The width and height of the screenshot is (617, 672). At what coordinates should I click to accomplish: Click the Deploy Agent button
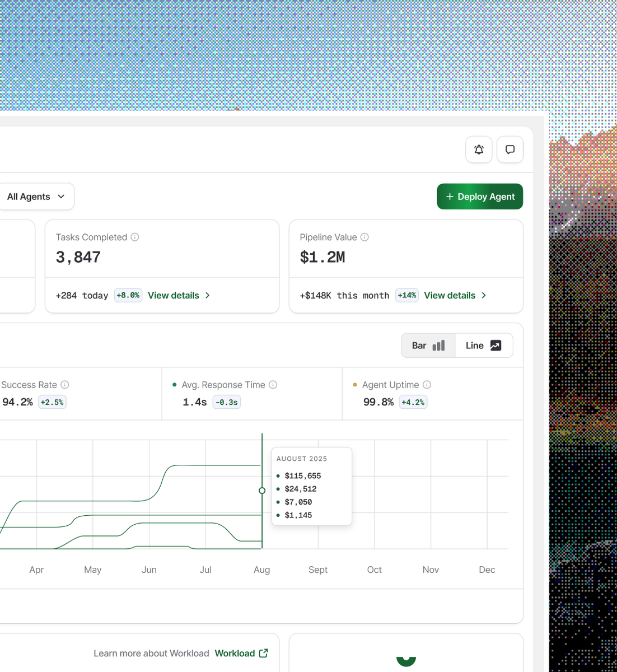point(480,197)
